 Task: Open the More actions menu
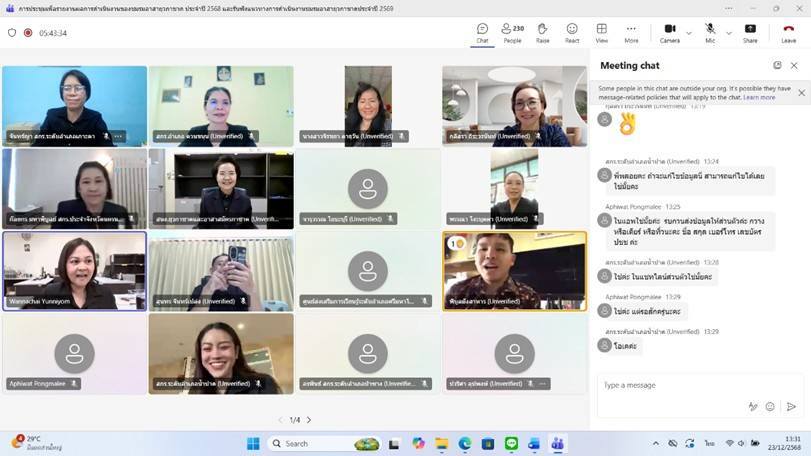click(x=631, y=32)
